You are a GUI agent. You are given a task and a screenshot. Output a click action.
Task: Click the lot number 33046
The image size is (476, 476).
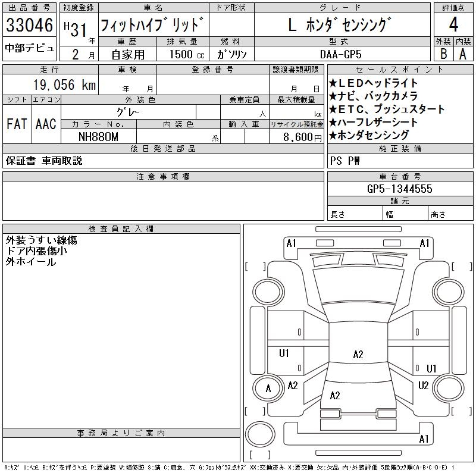[29, 26]
